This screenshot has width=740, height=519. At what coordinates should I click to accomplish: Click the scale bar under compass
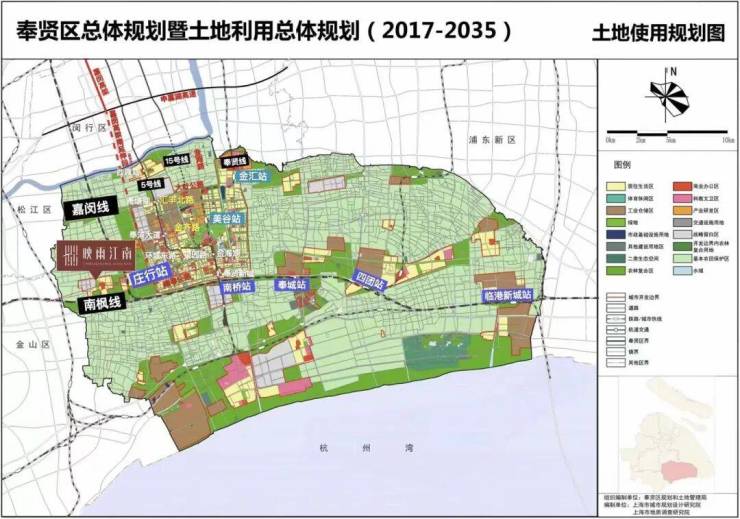point(667,133)
